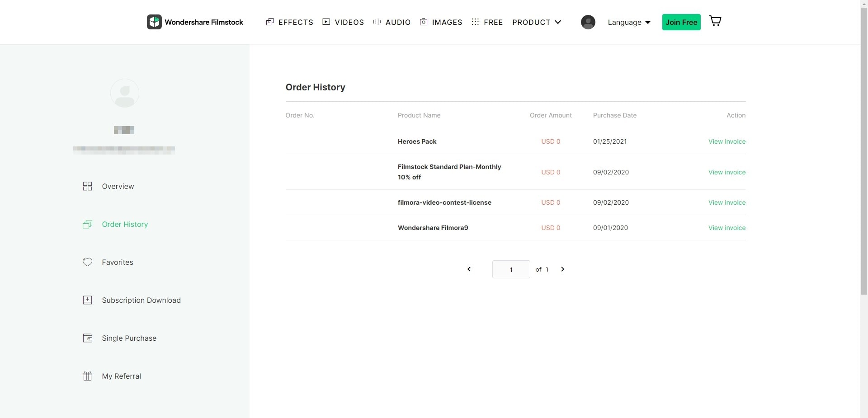Image resolution: width=868 pixels, height=418 pixels.
Task: Click the Wondershare Filmstock brand name
Action: [x=204, y=22]
